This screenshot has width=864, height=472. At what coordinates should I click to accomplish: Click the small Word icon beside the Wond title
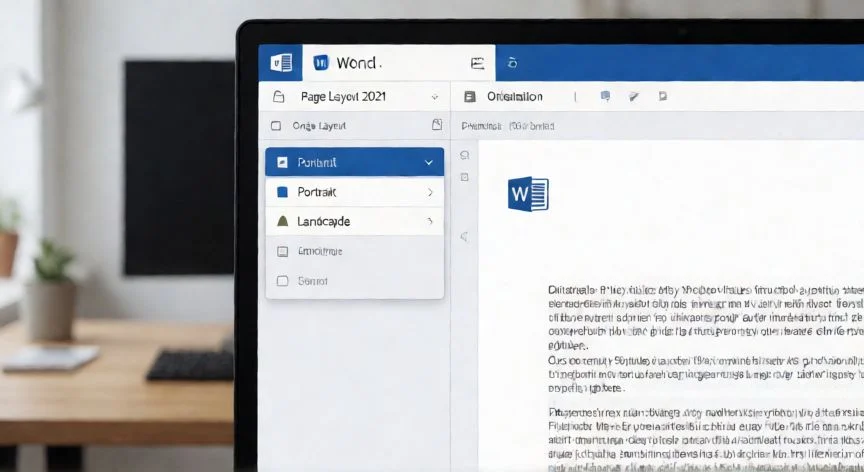pos(321,63)
